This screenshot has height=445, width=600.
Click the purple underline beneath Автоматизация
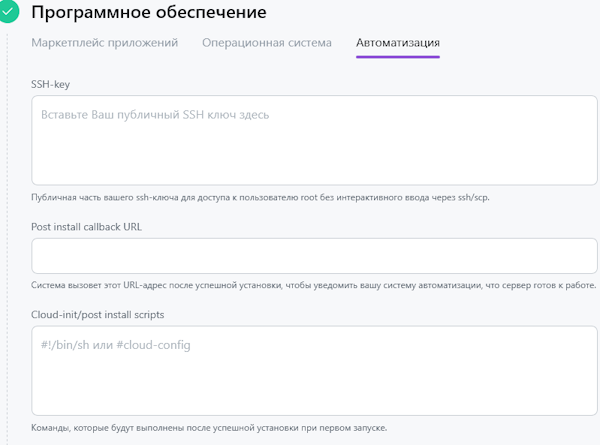coord(398,57)
